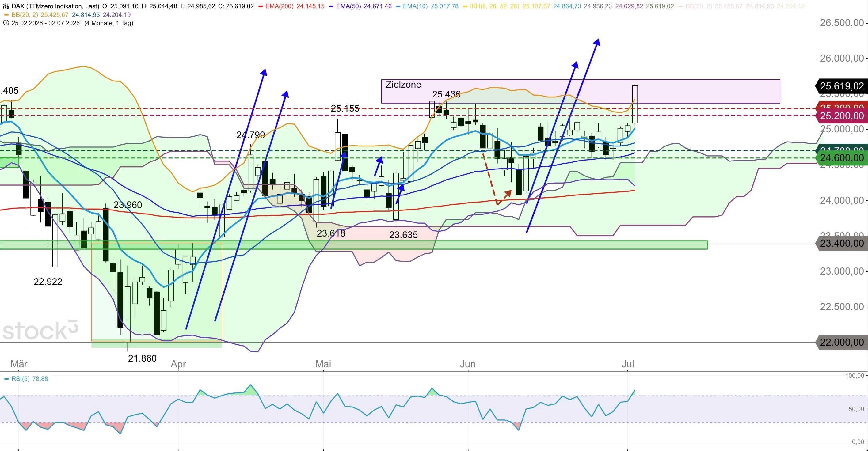
Task: Click the Zielzone annotation label
Action: (403, 85)
